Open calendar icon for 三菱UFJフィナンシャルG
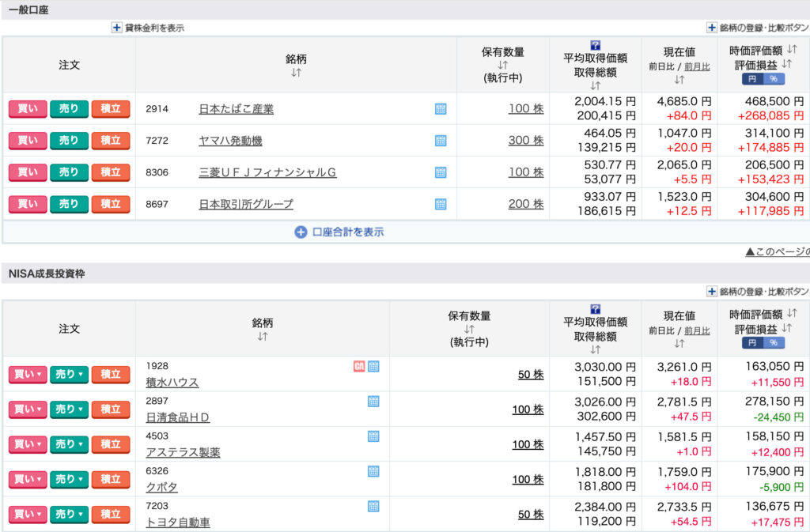This screenshot has height=532, width=810. click(440, 172)
